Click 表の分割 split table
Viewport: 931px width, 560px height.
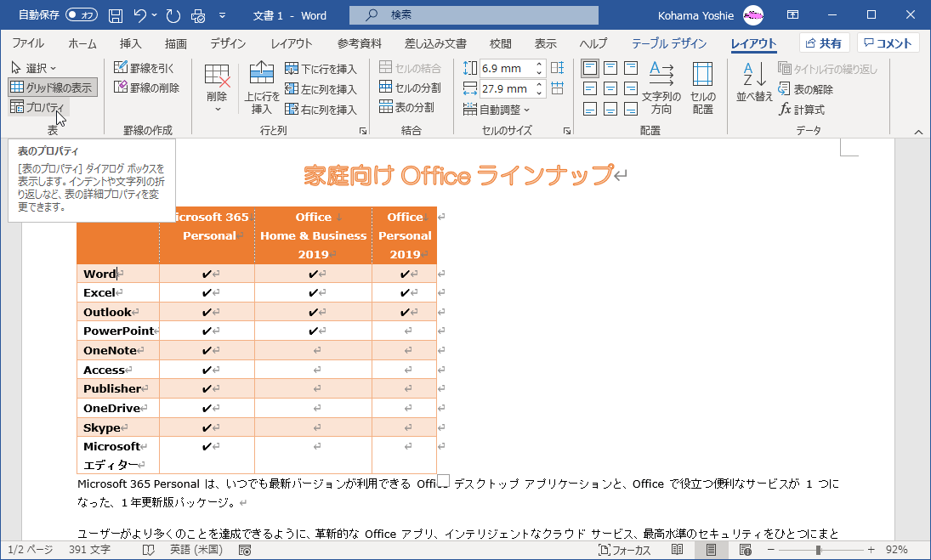(x=406, y=107)
